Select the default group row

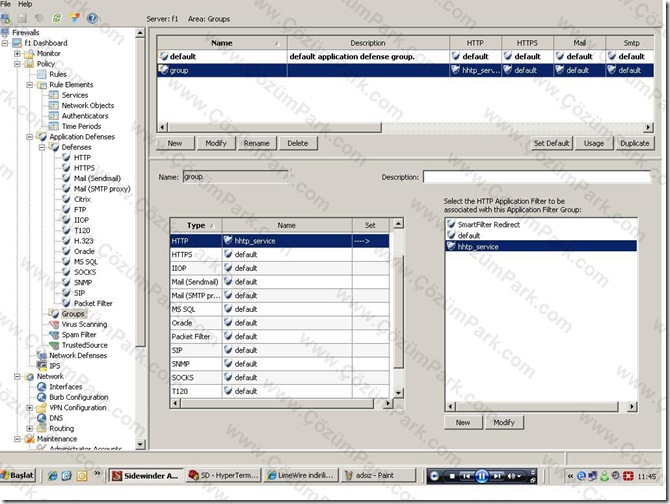[x=405, y=57]
